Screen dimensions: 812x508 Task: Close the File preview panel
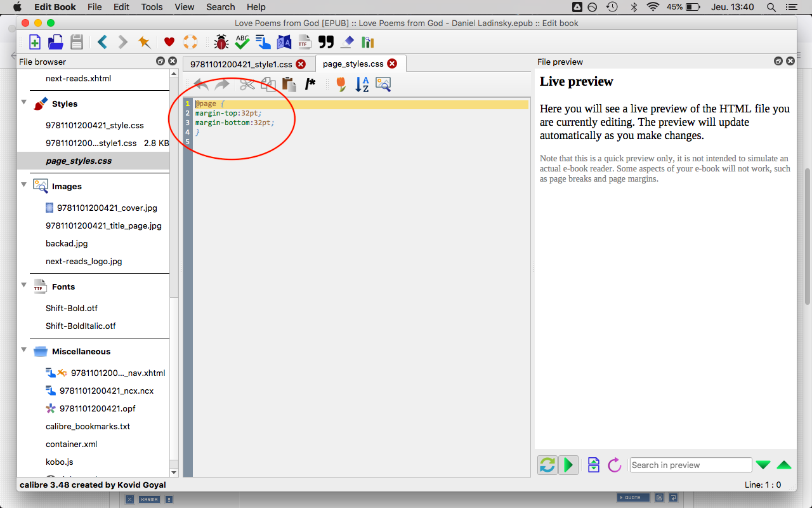point(790,62)
